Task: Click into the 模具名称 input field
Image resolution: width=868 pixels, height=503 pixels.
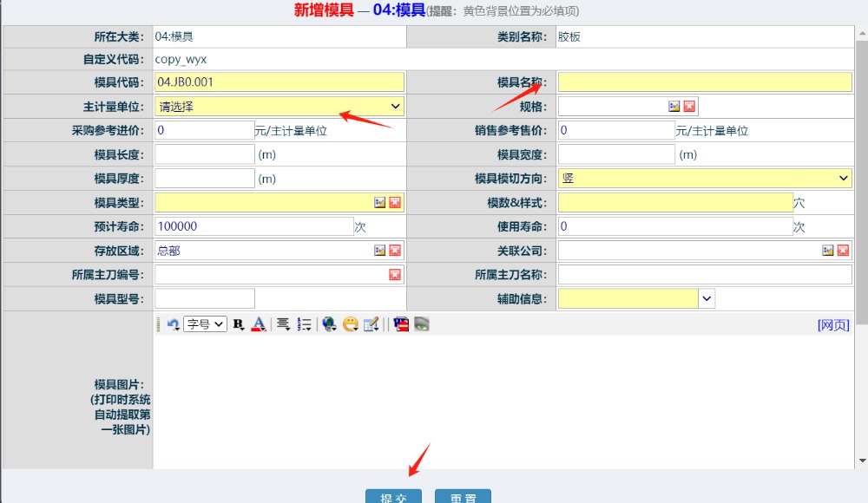Action: (x=705, y=82)
